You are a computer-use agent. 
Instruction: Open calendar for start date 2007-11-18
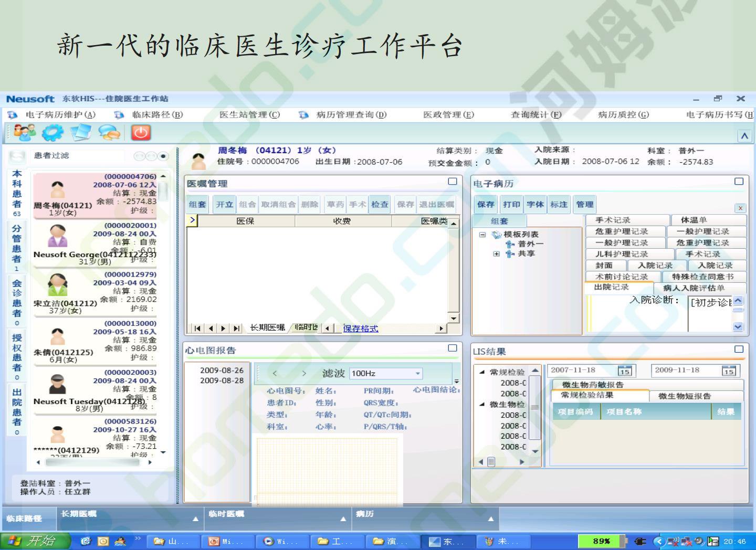(x=624, y=371)
